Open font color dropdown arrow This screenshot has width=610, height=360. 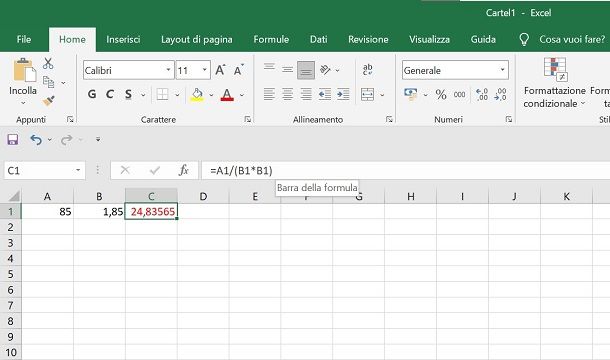point(242,95)
